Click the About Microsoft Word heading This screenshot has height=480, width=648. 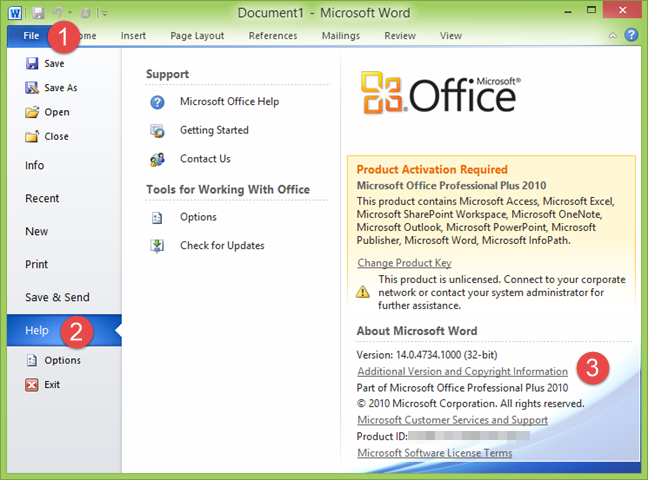pos(417,331)
